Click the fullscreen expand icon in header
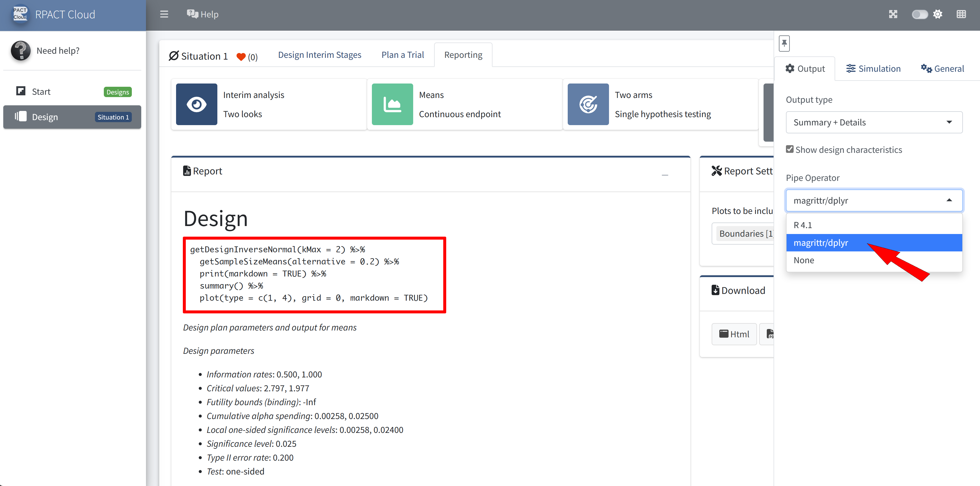 coord(893,14)
